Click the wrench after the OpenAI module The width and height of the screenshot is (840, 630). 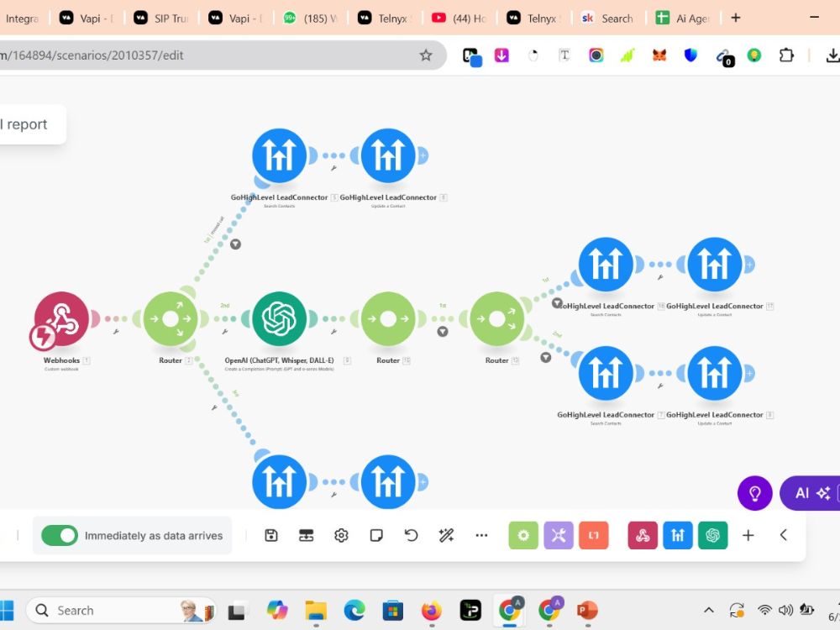pos(333,332)
